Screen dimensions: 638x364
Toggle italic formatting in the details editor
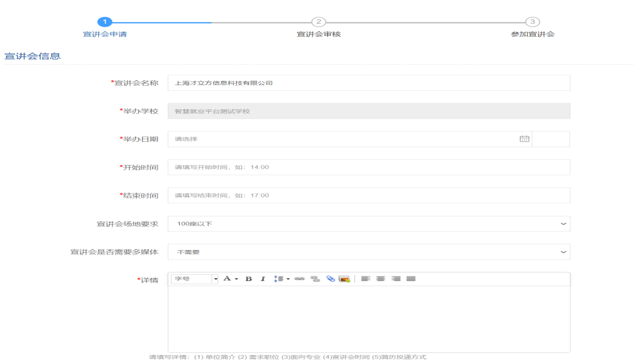click(x=263, y=279)
